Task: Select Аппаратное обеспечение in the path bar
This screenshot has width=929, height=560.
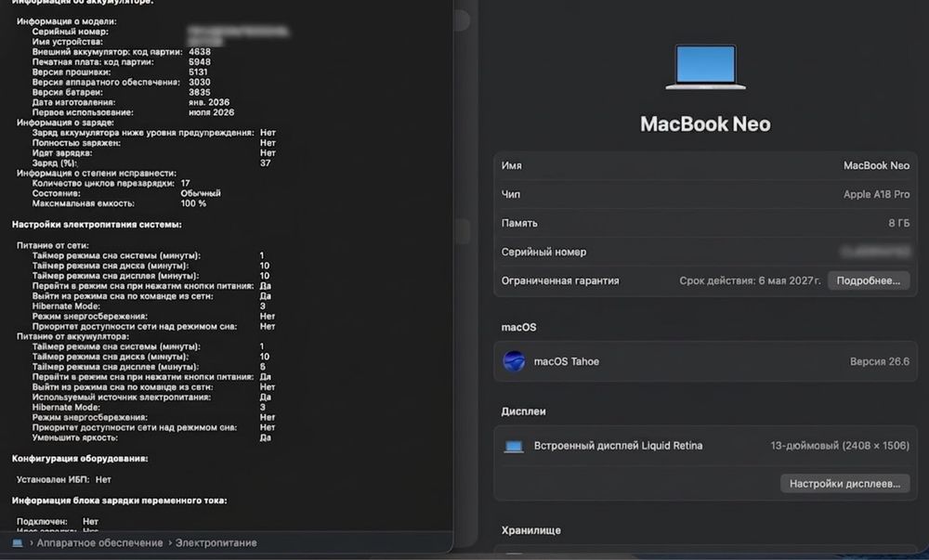Action: coord(99,543)
